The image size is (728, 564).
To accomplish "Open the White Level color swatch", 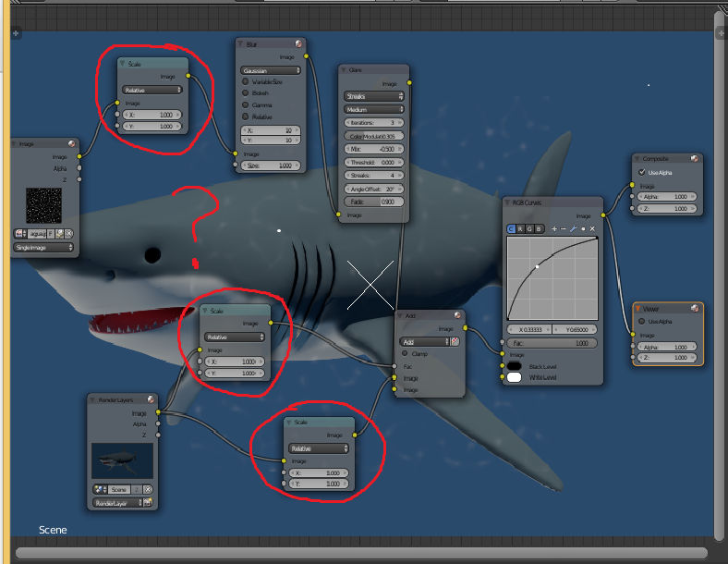I will pyautogui.click(x=514, y=377).
